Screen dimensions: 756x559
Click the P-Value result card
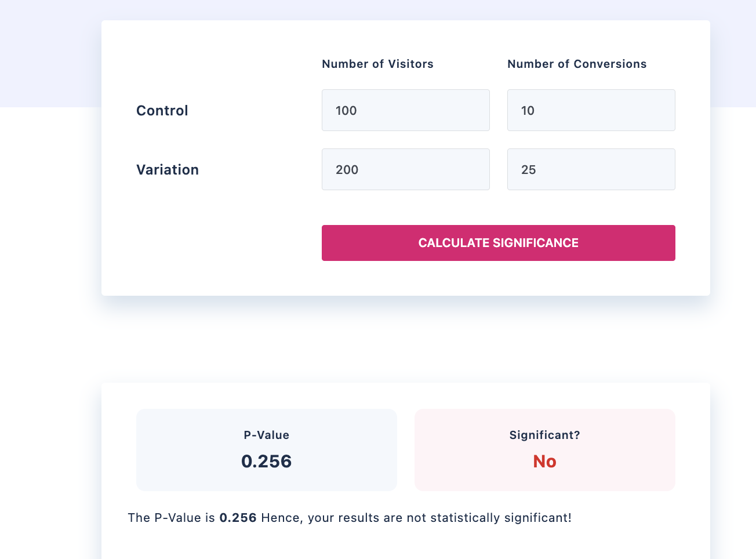click(266, 450)
